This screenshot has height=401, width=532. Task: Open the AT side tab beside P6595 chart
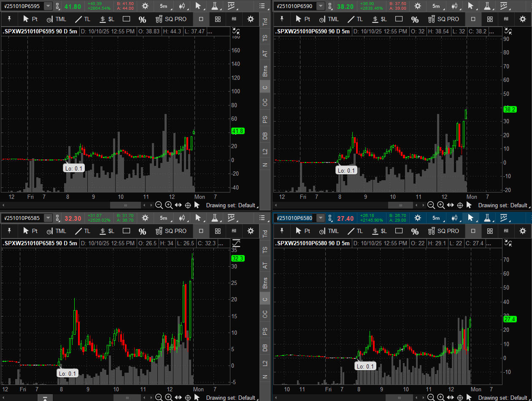(265, 54)
